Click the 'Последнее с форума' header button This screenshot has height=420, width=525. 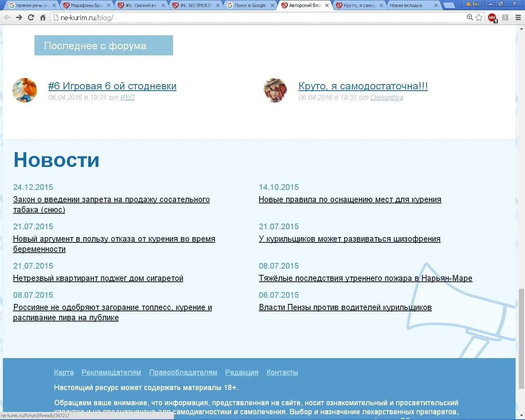point(104,45)
